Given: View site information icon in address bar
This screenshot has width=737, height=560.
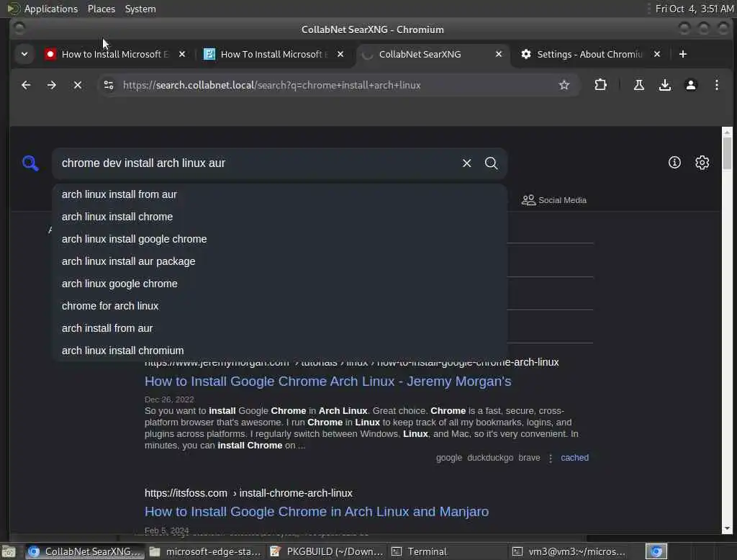Looking at the screenshot, I should (109, 85).
